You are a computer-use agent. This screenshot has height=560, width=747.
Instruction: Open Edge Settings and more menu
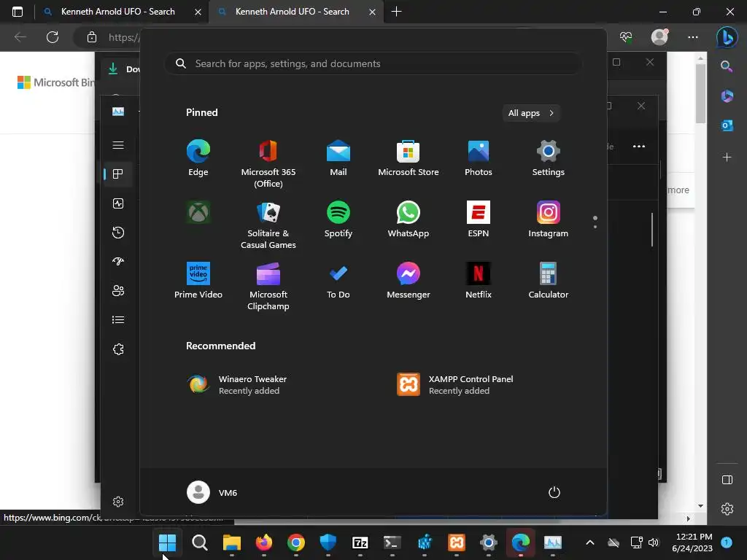(x=693, y=37)
